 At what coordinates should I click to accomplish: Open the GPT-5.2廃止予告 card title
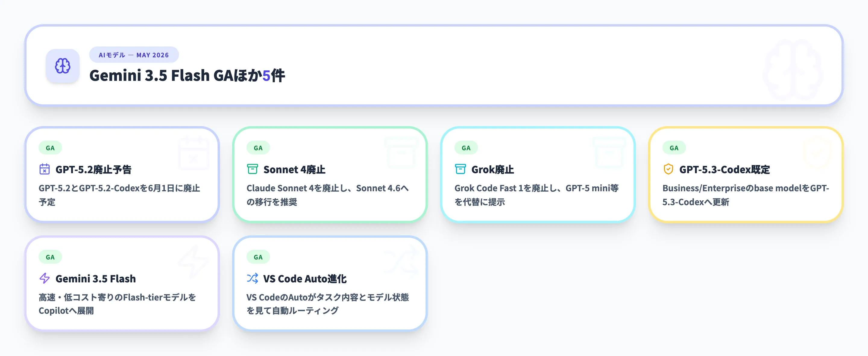(x=93, y=169)
